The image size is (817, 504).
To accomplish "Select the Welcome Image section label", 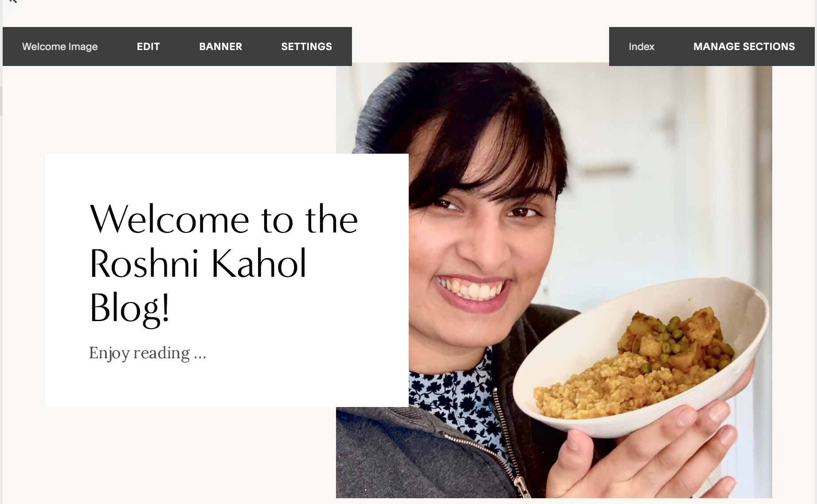I will tap(60, 47).
